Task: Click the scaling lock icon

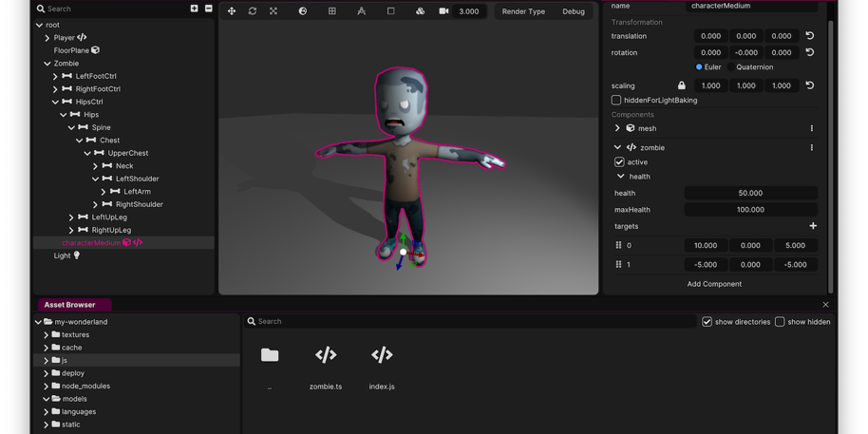Action: [x=681, y=85]
